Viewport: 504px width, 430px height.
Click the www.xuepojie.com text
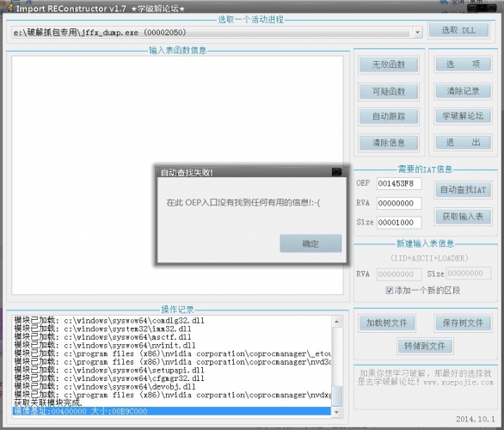click(458, 383)
